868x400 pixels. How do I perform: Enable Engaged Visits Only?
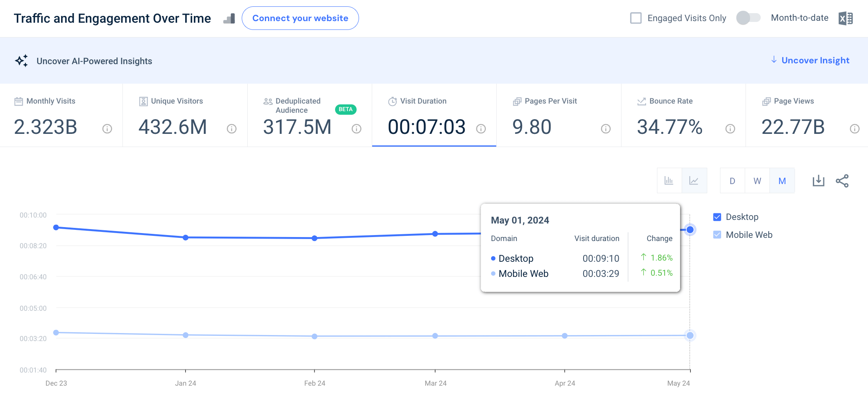[636, 18]
